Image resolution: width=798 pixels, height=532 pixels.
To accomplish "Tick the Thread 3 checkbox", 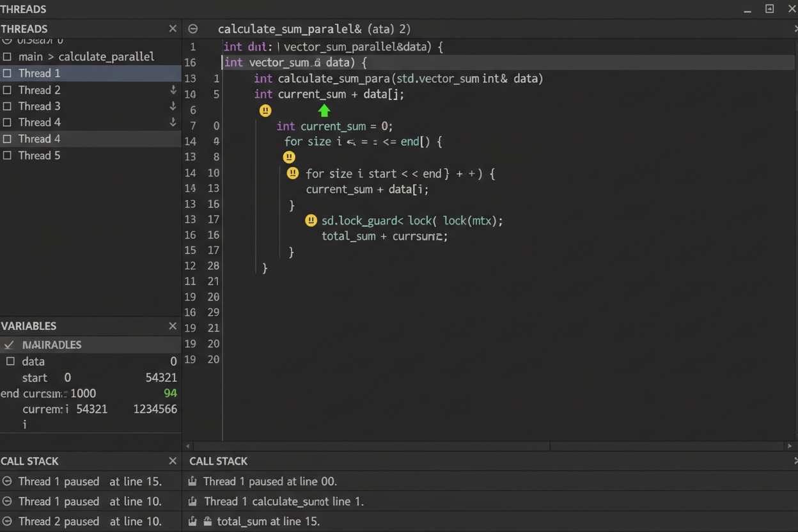I will [7, 106].
